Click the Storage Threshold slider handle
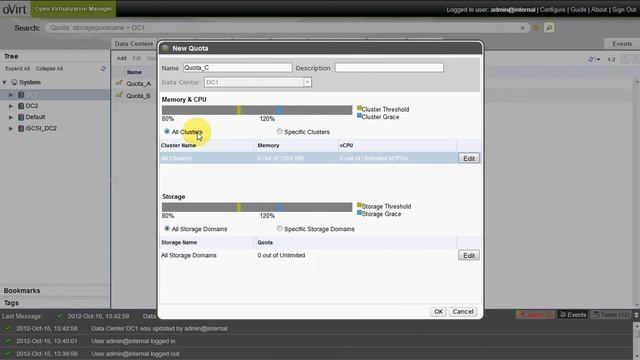Image resolution: width=640 pixels, height=360 pixels. (x=239, y=207)
